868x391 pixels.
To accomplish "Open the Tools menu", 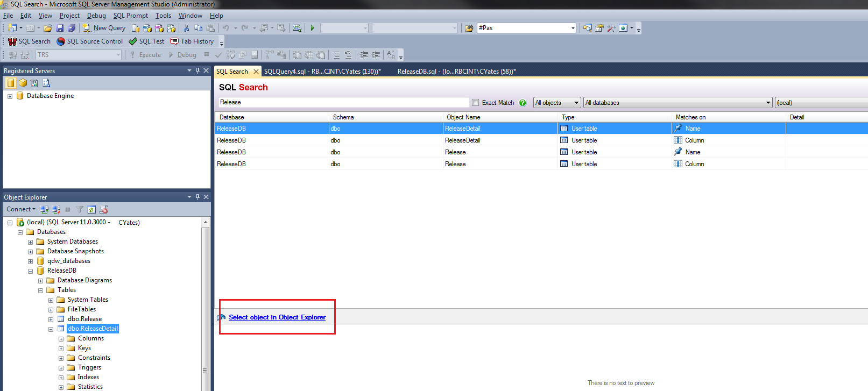I will tap(163, 16).
